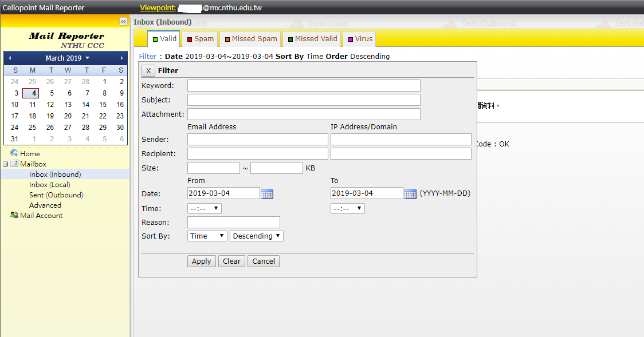
Task: Switch to the Spam tab
Action: click(200, 39)
